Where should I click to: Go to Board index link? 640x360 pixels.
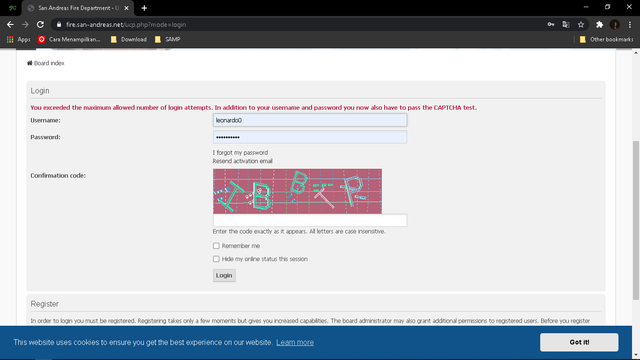(x=46, y=63)
